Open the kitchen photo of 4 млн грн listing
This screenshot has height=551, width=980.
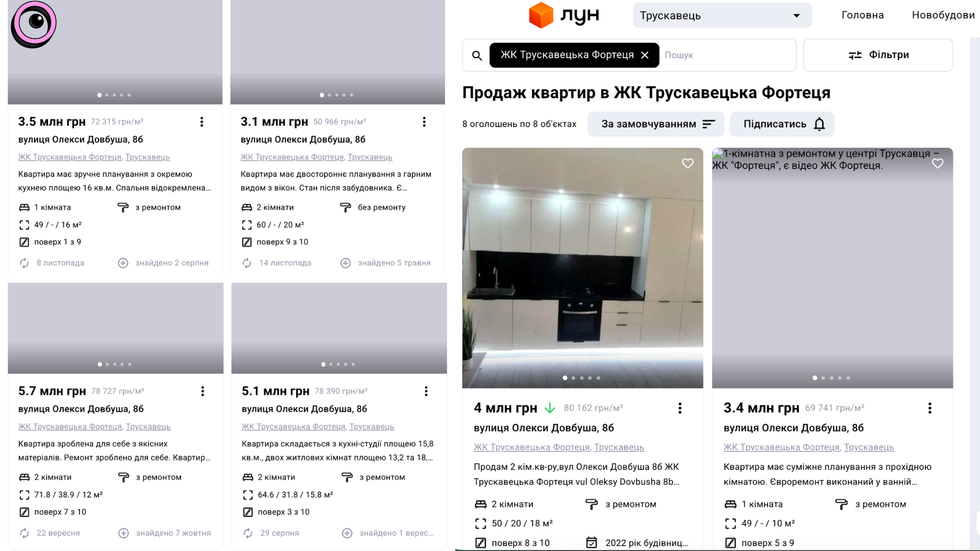point(582,268)
